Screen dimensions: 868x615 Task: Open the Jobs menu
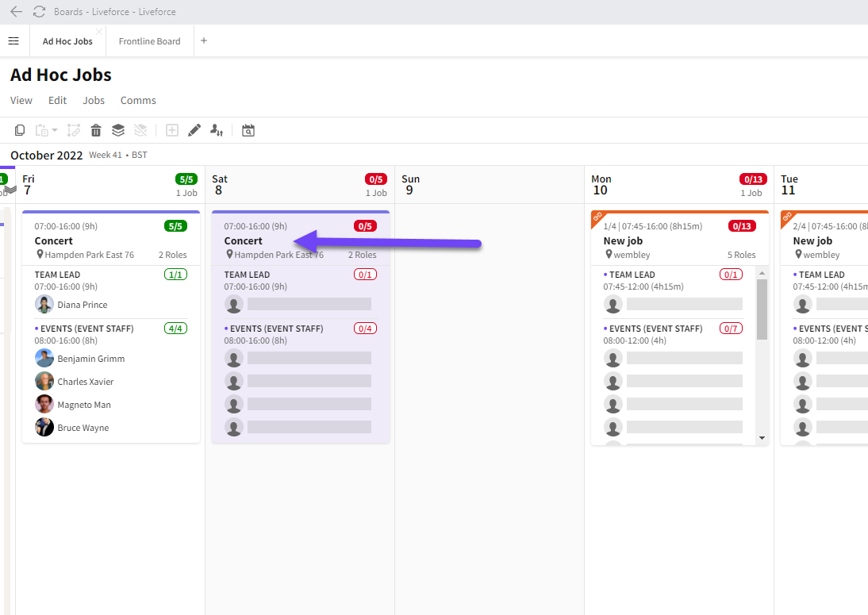coord(94,100)
